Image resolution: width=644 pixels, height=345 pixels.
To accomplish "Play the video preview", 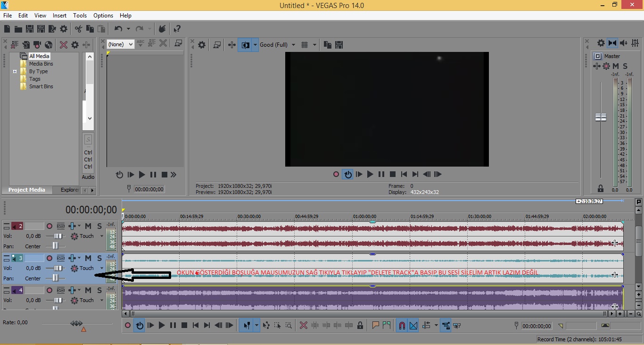I will click(370, 174).
